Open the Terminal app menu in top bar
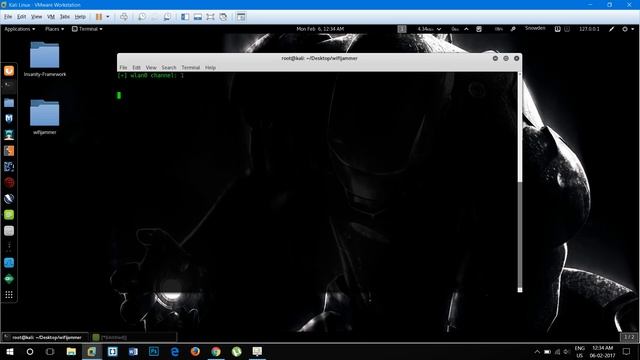 point(87,29)
